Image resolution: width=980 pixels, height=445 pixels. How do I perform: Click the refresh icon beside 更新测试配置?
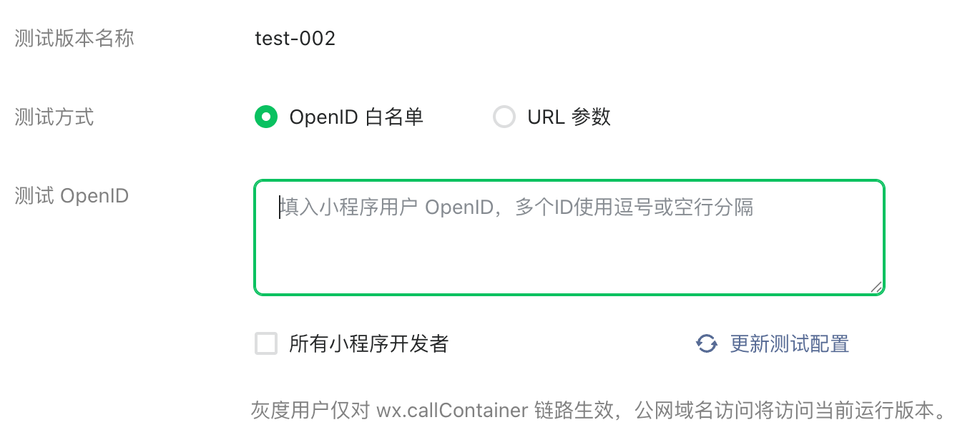pyautogui.click(x=707, y=344)
